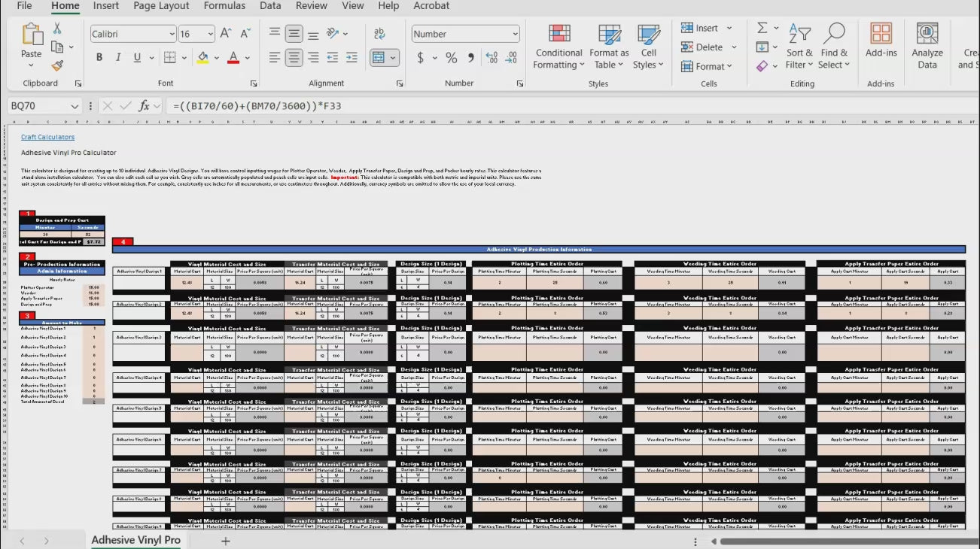Open the font name Calibri dropdown
The image size is (980, 549).
coord(172,34)
